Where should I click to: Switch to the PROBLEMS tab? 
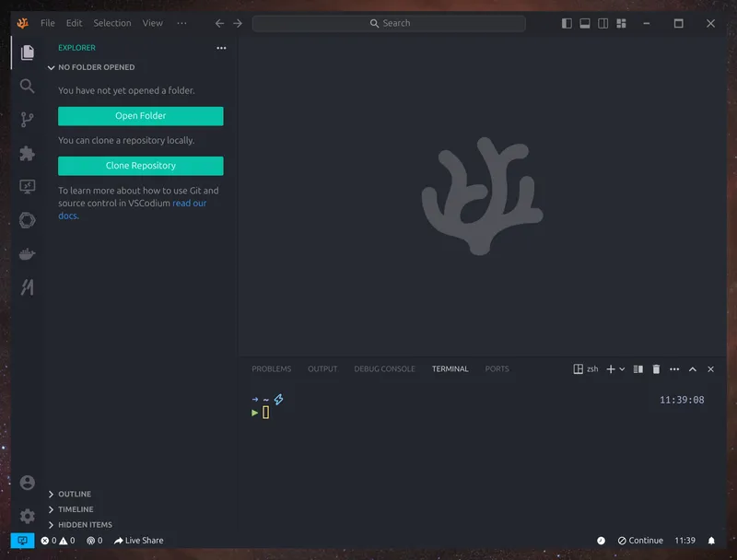(x=272, y=368)
